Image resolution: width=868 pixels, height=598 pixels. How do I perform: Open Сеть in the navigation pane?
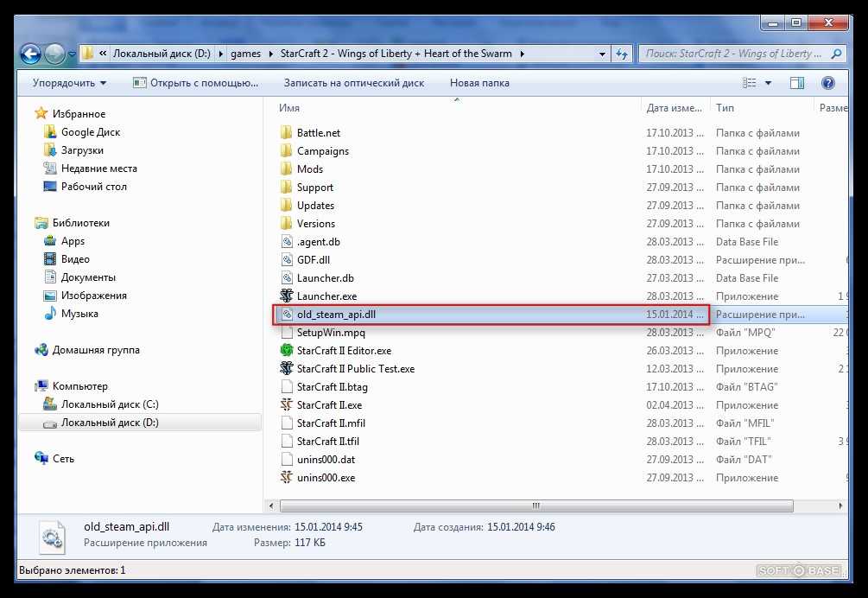pyautogui.click(x=63, y=459)
